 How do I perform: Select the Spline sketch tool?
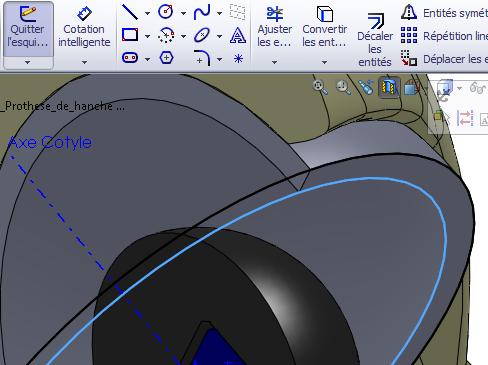pos(202,12)
